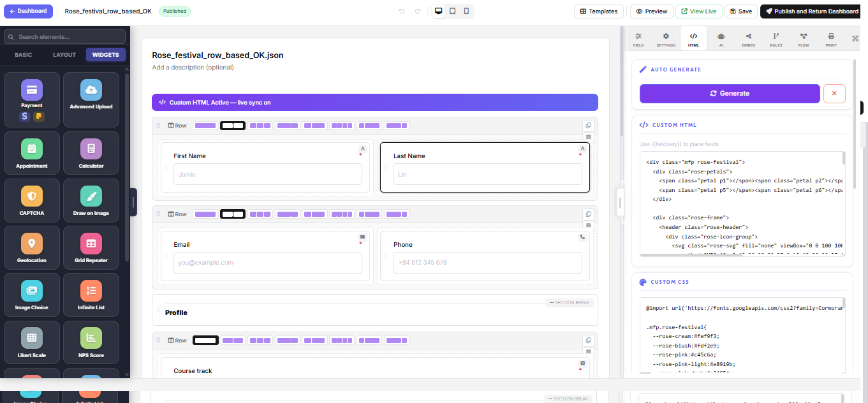
Task: Open the EMBED tab
Action: 748,40
